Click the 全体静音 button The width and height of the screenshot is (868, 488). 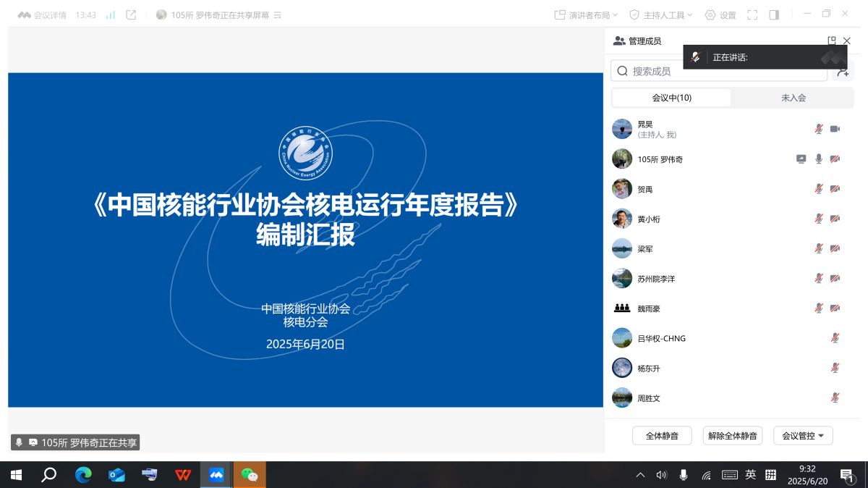point(662,436)
